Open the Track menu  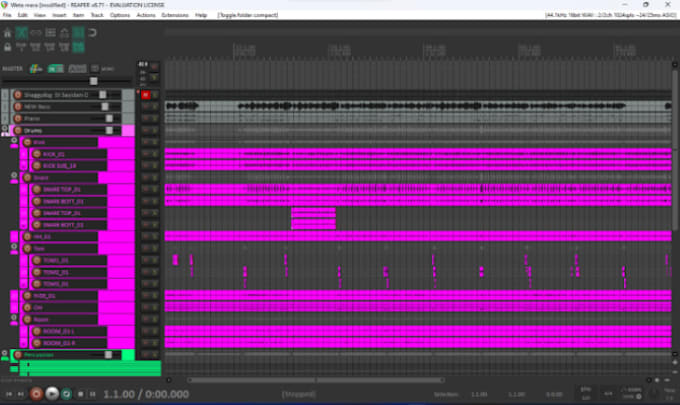pos(97,15)
